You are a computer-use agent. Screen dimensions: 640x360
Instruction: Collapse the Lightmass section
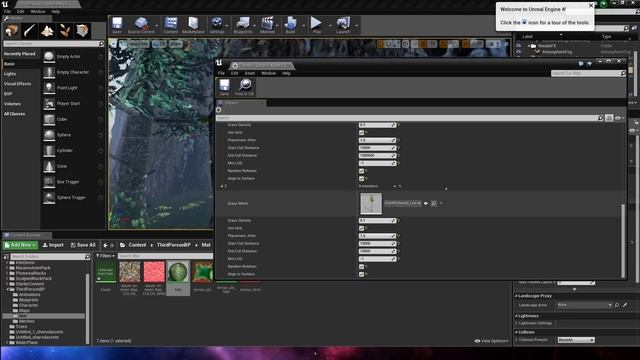pos(516,316)
